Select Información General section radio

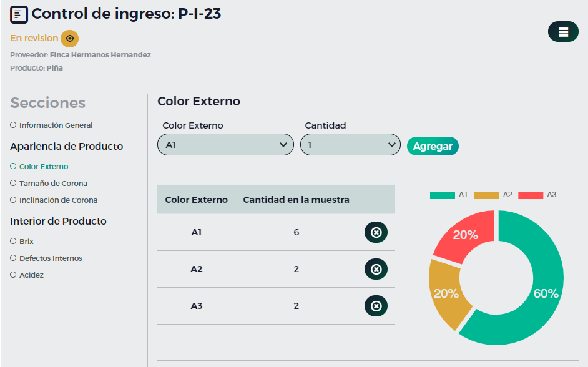tap(13, 125)
